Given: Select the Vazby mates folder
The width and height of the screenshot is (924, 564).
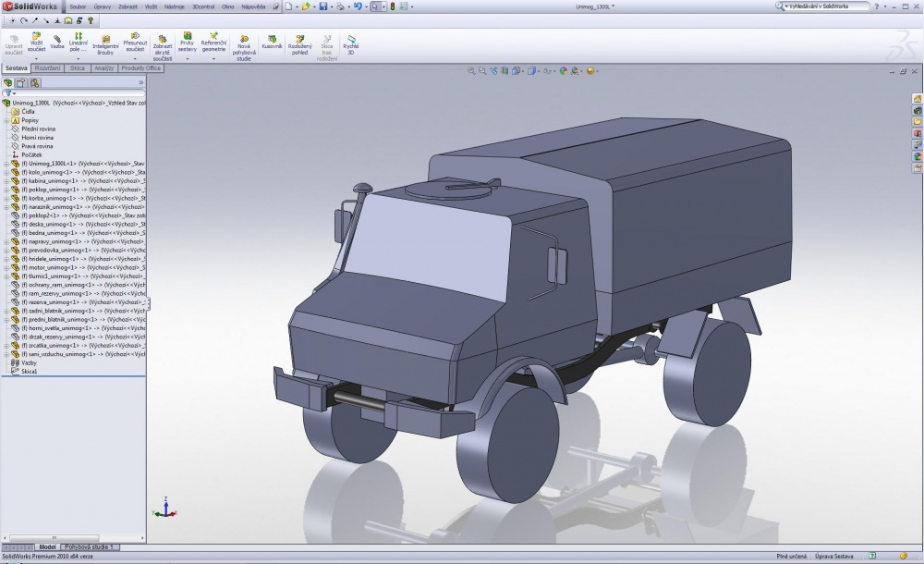Looking at the screenshot, I should point(29,362).
